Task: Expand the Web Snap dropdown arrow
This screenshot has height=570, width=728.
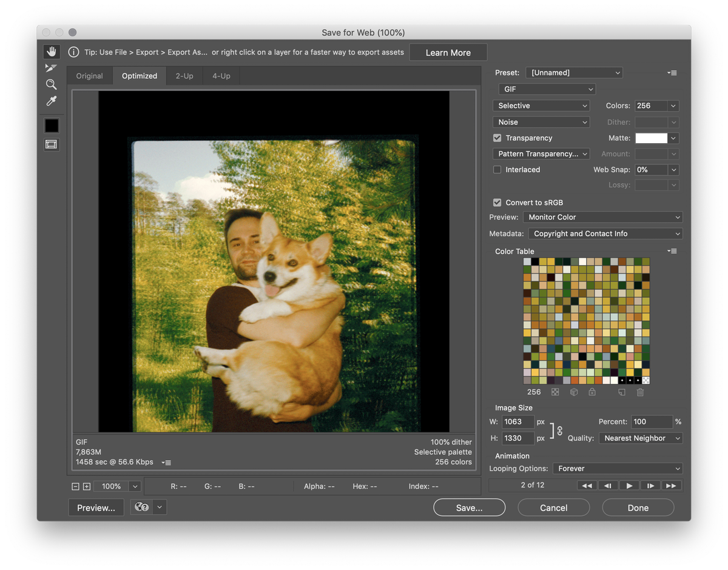Action: [673, 170]
